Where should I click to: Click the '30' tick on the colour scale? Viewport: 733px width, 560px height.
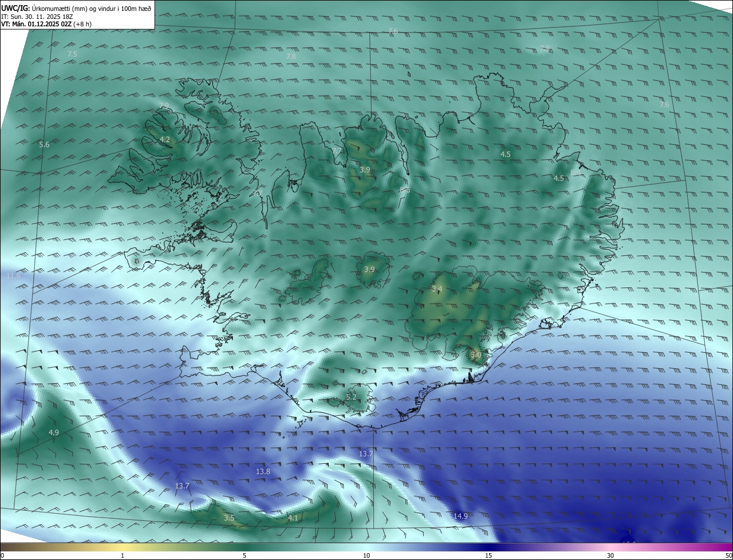pos(610,555)
